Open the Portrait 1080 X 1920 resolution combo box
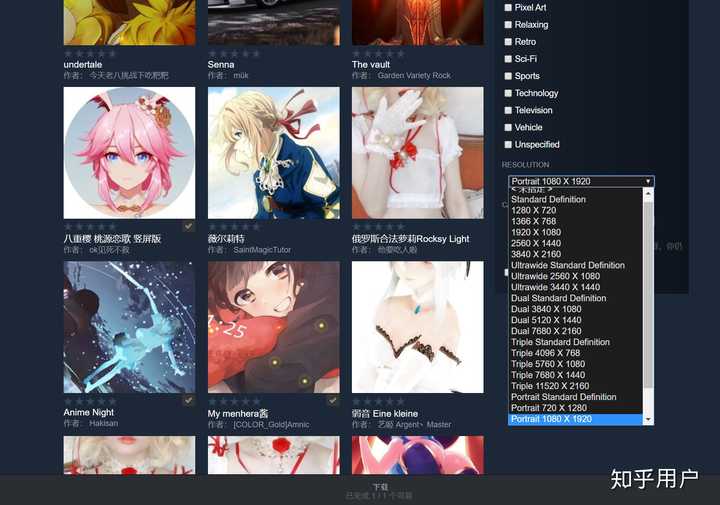 [x=581, y=181]
